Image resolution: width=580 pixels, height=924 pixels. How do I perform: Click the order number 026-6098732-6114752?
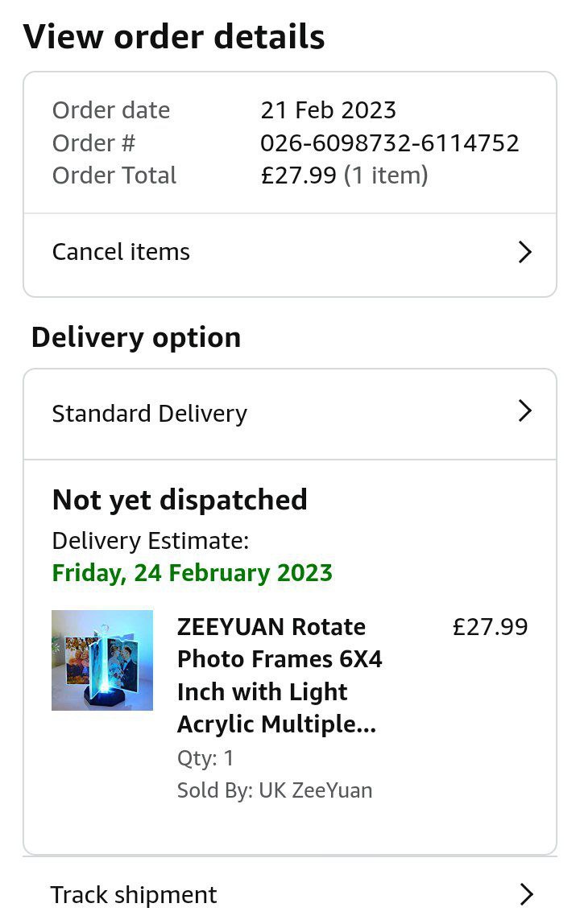tap(389, 143)
